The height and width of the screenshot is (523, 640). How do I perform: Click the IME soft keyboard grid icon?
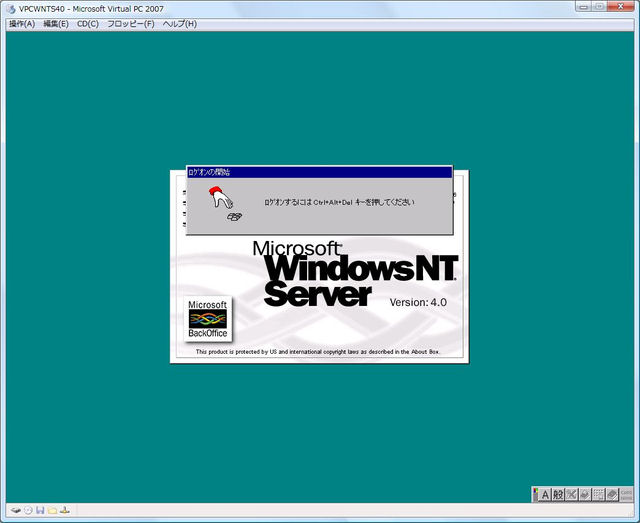point(598,495)
